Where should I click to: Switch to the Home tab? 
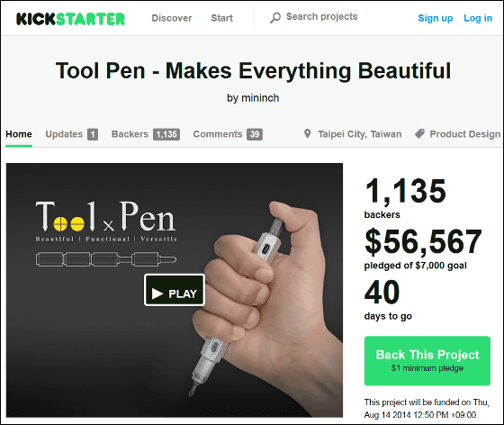pyautogui.click(x=19, y=134)
